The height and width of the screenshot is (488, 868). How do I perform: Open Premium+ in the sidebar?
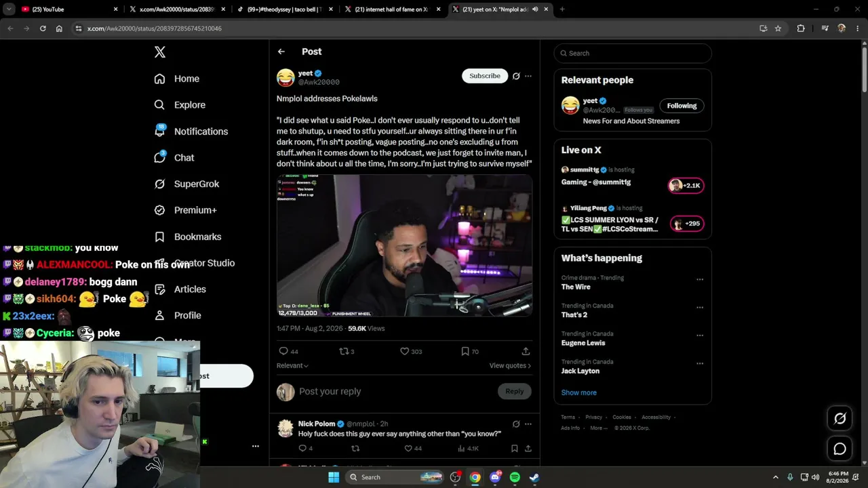[195, 210]
